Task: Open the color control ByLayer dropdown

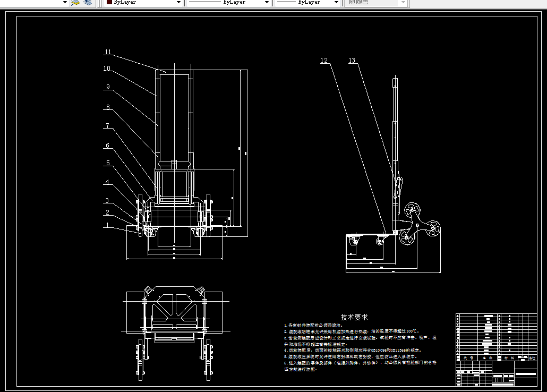Action: [x=143, y=3]
